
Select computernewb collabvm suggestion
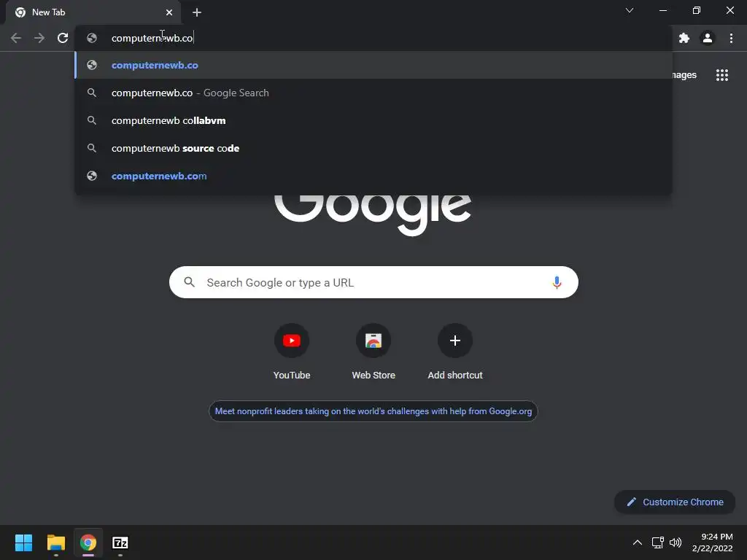[373, 120]
